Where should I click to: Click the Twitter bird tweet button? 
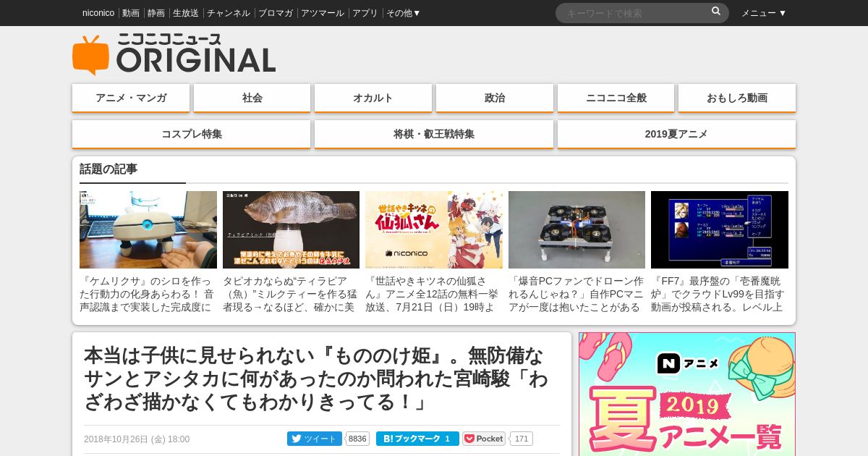(315, 439)
